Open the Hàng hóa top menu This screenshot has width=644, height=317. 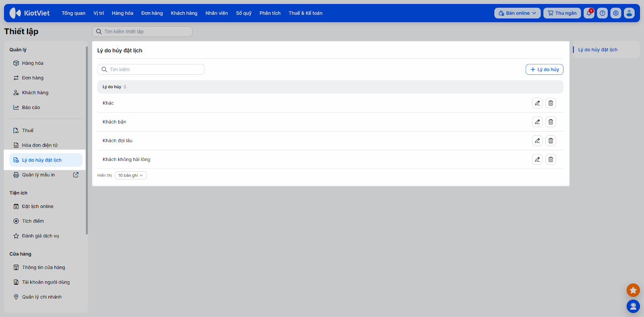[x=122, y=13]
